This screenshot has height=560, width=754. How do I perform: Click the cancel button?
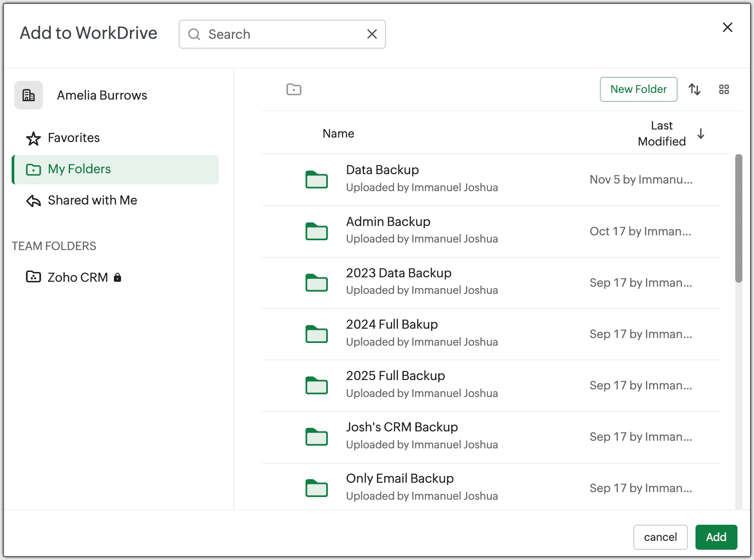pyautogui.click(x=660, y=537)
